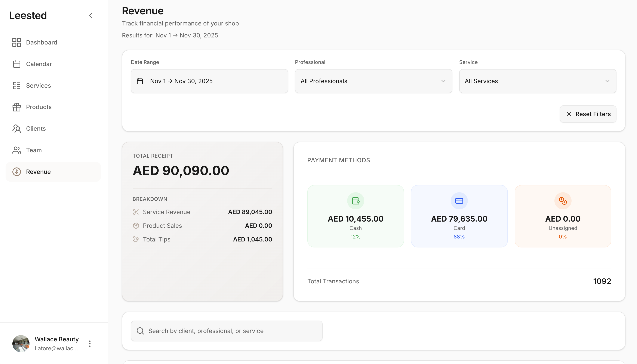Click the orange Unassigned coins icon
This screenshot has width=637, height=364.
[563, 201]
